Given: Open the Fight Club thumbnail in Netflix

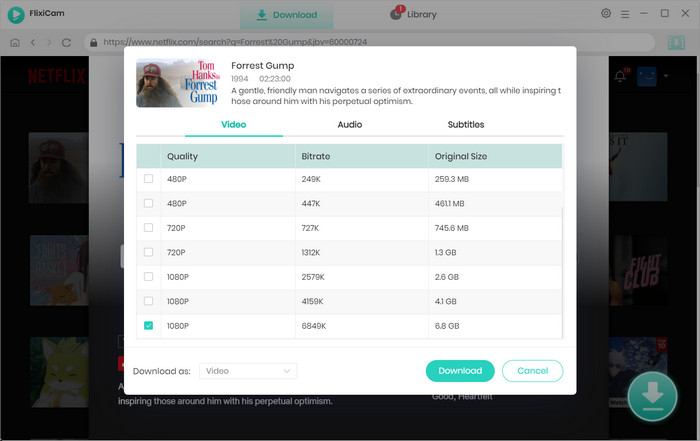Looking at the screenshot, I should click(638, 270).
